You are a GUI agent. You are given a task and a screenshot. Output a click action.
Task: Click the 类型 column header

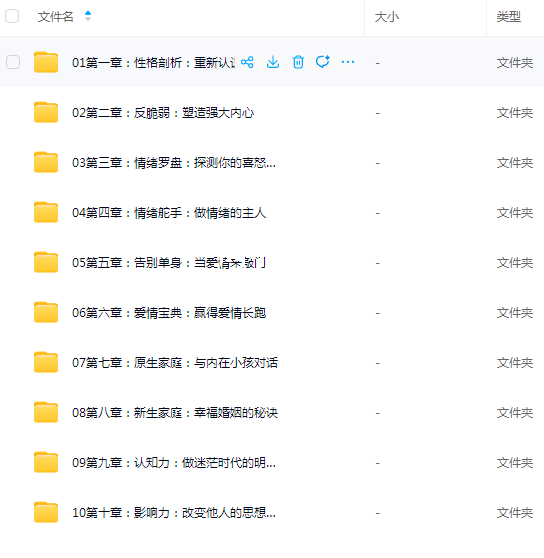pyautogui.click(x=509, y=17)
